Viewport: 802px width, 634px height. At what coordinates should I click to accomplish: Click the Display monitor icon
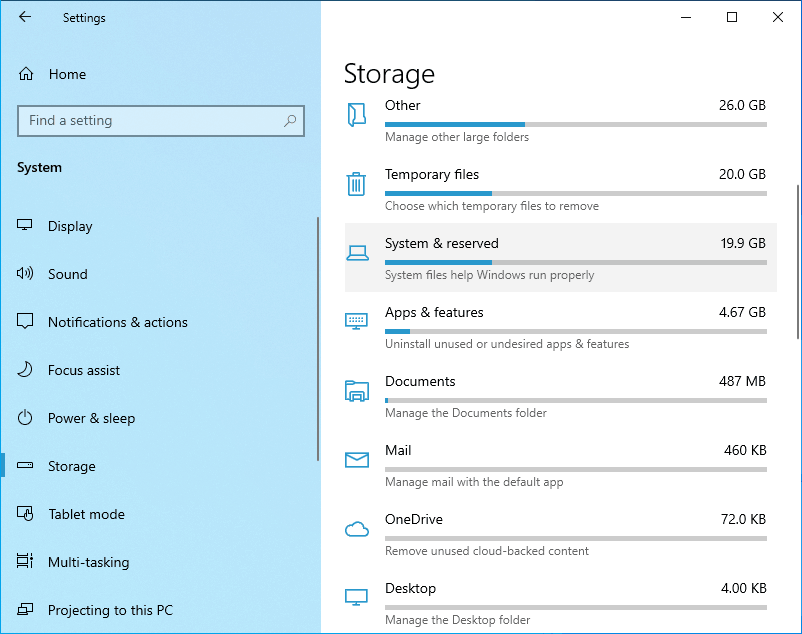tap(25, 225)
